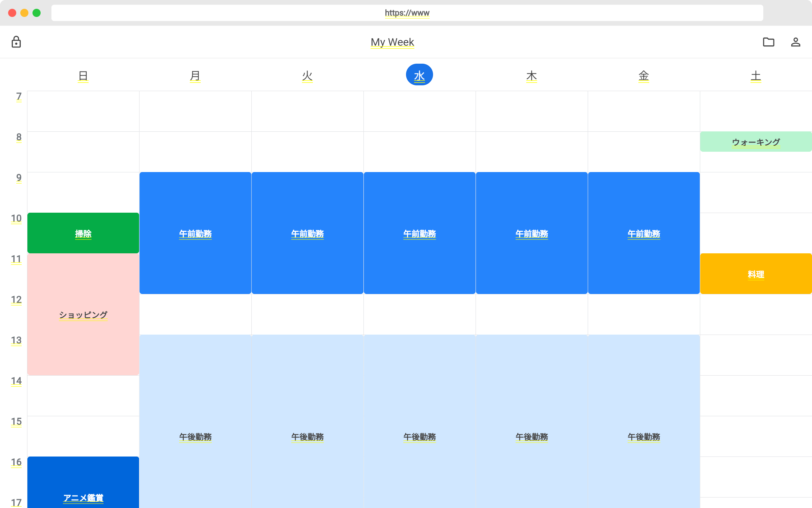This screenshot has height=508, width=812.
Task: Select the 金 day header
Action: coord(644,76)
